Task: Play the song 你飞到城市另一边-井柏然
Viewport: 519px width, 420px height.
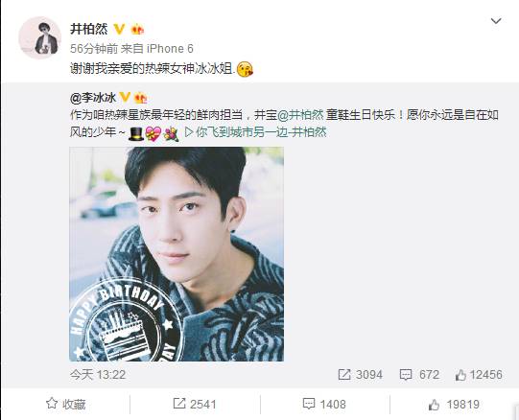Action: point(255,132)
